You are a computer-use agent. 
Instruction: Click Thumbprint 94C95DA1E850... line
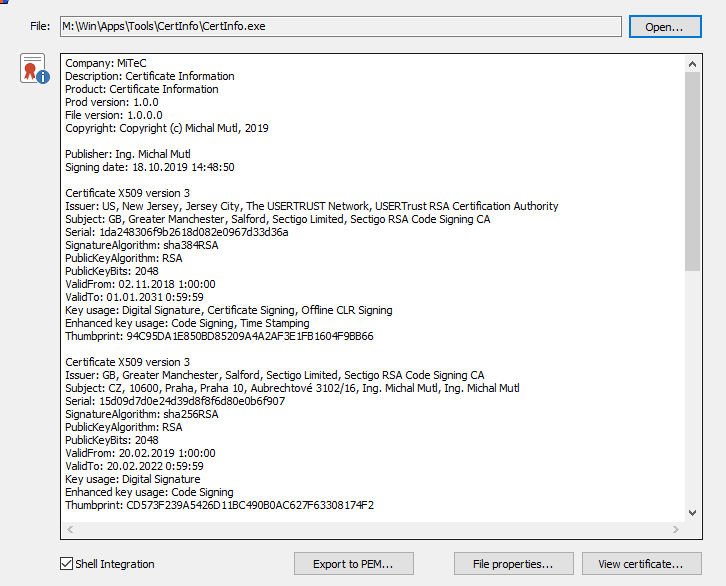[x=219, y=336]
